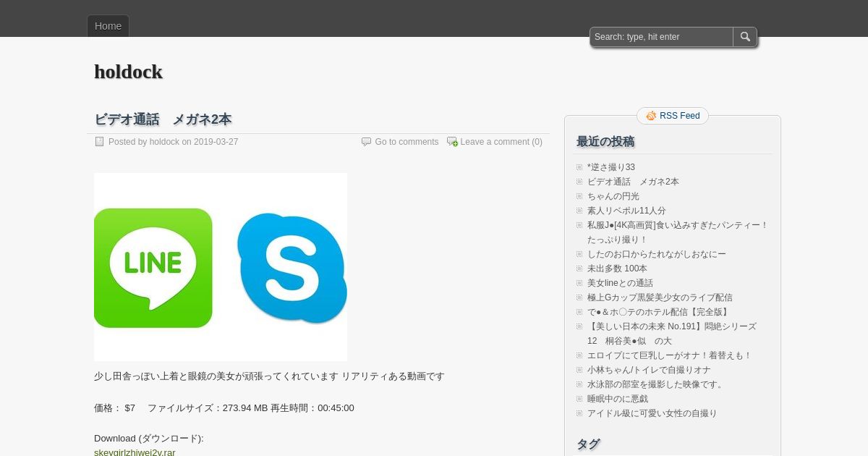Download skeygirlzhiwei2y.rar file link
The image size is (868, 456).
point(135,452)
